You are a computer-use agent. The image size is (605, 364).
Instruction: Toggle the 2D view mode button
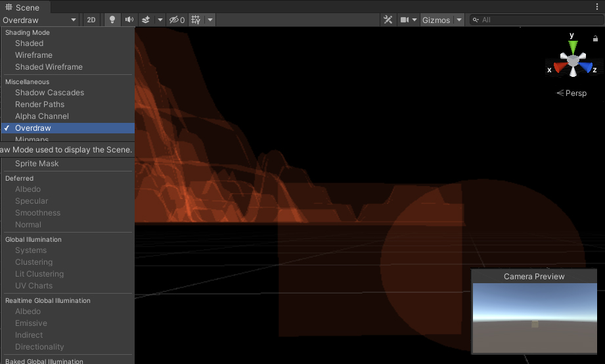(91, 20)
